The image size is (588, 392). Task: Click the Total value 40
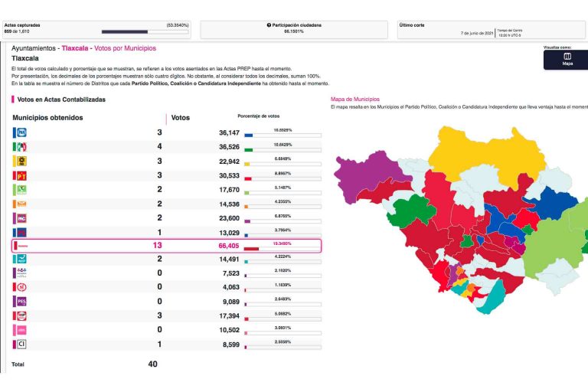(152, 364)
